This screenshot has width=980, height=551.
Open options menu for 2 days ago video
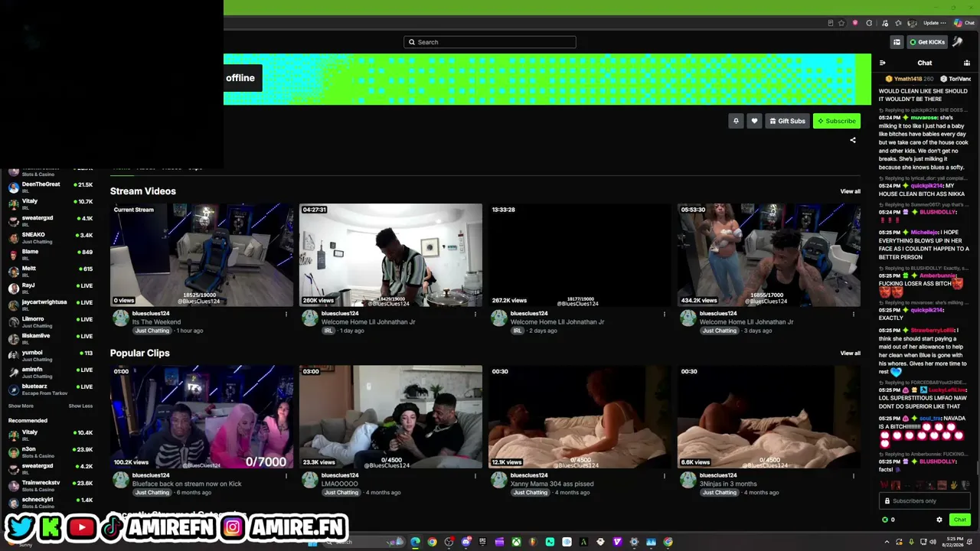(x=665, y=314)
